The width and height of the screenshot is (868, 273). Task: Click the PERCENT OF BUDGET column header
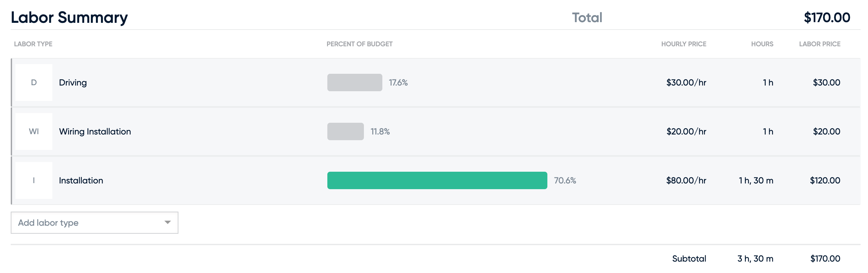coord(360,44)
